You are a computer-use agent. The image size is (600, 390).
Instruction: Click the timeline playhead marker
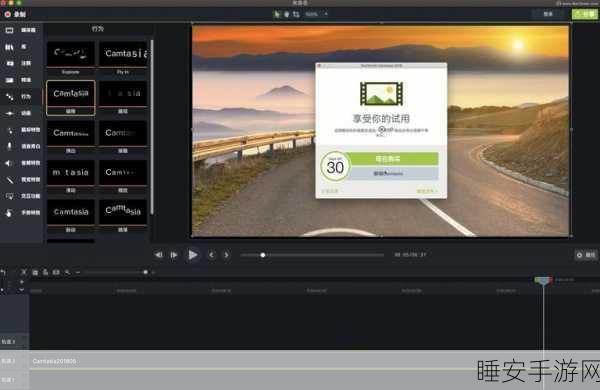tap(543, 281)
